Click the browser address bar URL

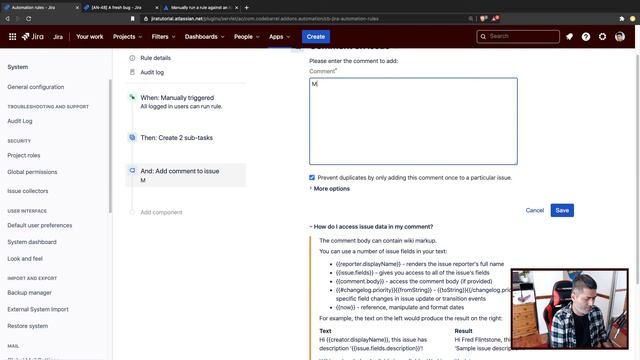tap(264, 19)
